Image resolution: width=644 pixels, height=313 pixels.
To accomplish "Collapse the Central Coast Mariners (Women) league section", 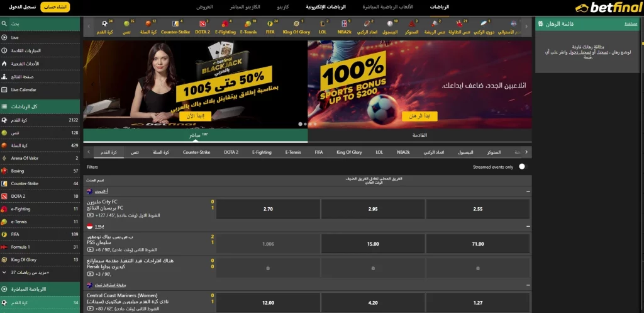I will click(x=528, y=285).
